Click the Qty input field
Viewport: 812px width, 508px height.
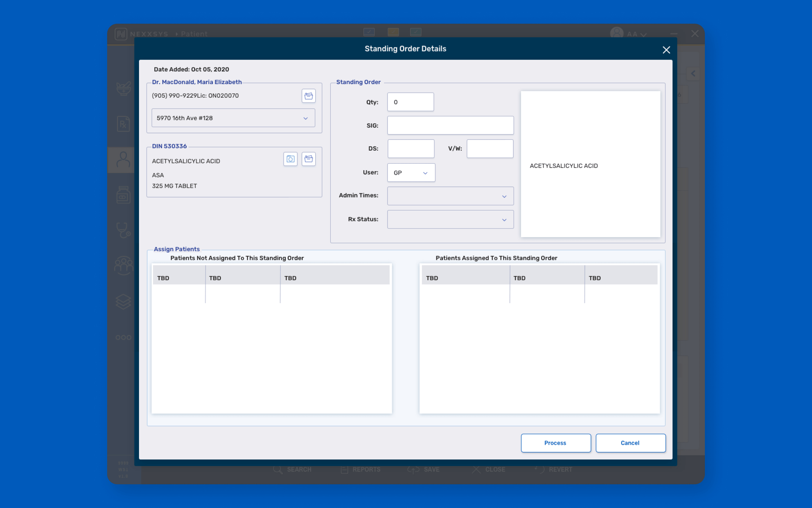pos(410,102)
